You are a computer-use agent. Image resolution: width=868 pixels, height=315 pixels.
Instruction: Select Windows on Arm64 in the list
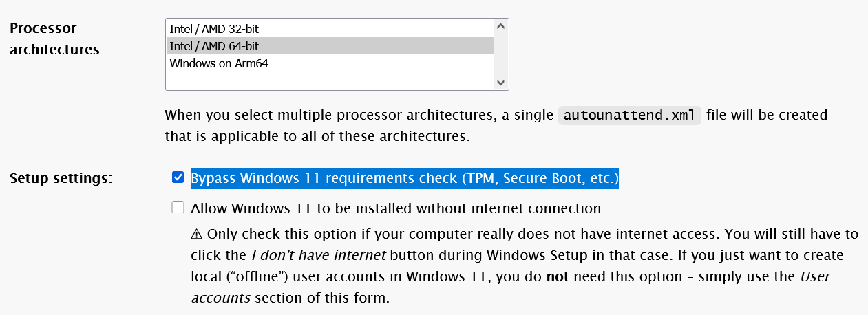click(x=219, y=64)
